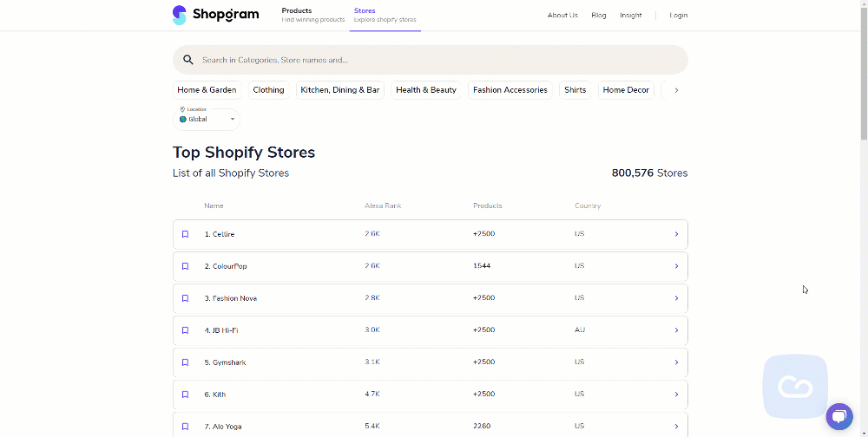Image resolution: width=868 pixels, height=437 pixels.
Task: Click the Name column header
Action: click(214, 205)
